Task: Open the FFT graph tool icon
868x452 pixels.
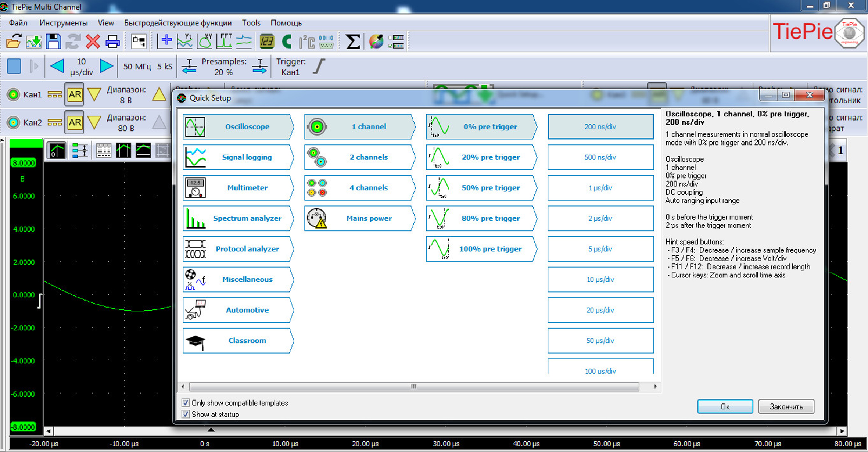Action: pos(224,42)
